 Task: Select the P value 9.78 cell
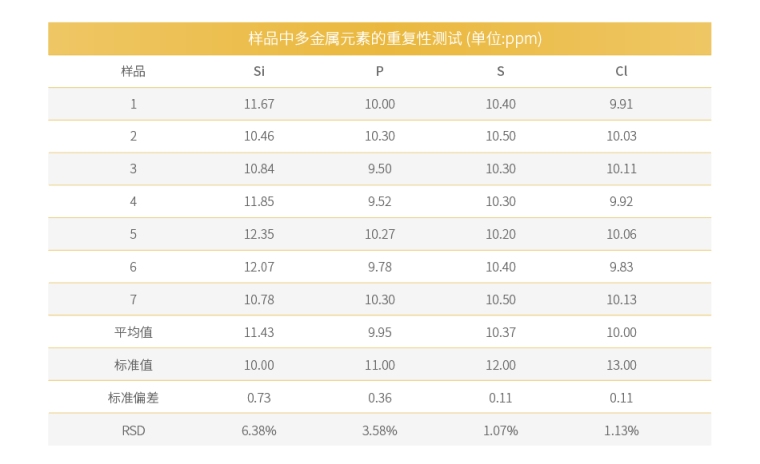[x=380, y=267]
